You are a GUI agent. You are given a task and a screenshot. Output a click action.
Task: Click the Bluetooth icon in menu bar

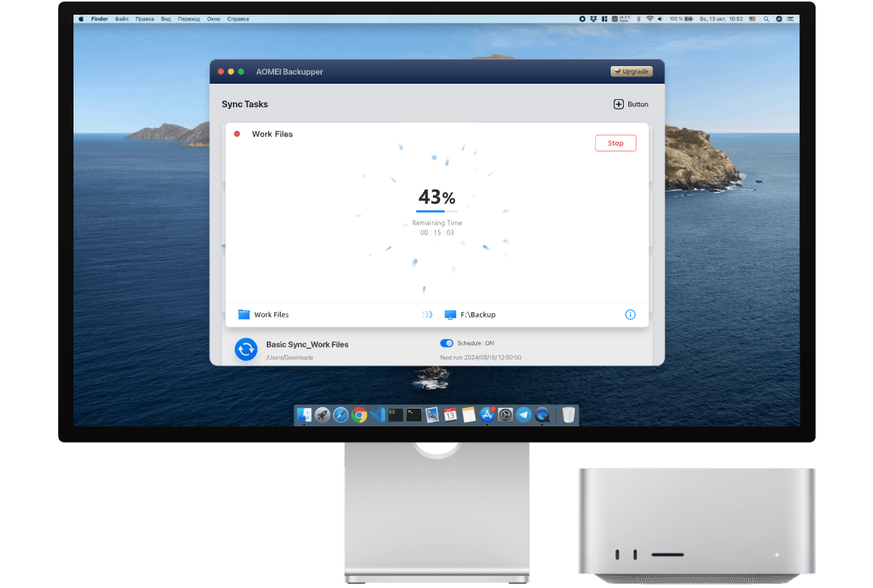(639, 19)
